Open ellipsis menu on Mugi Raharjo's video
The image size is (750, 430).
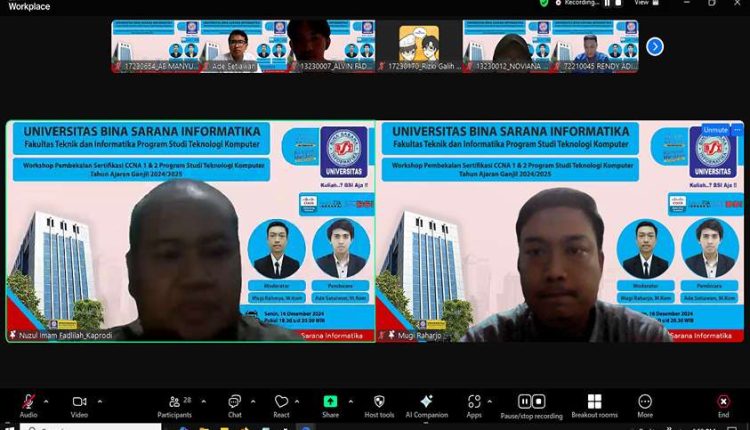click(737, 130)
